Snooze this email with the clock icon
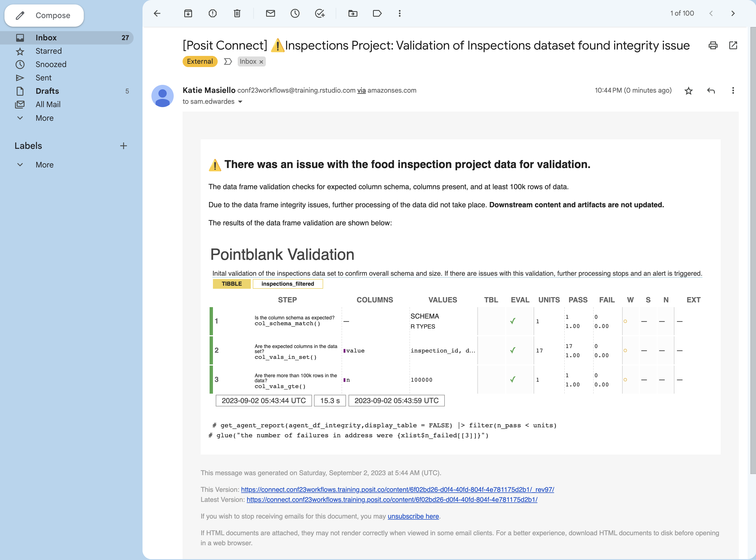The height and width of the screenshot is (560, 756). [295, 14]
